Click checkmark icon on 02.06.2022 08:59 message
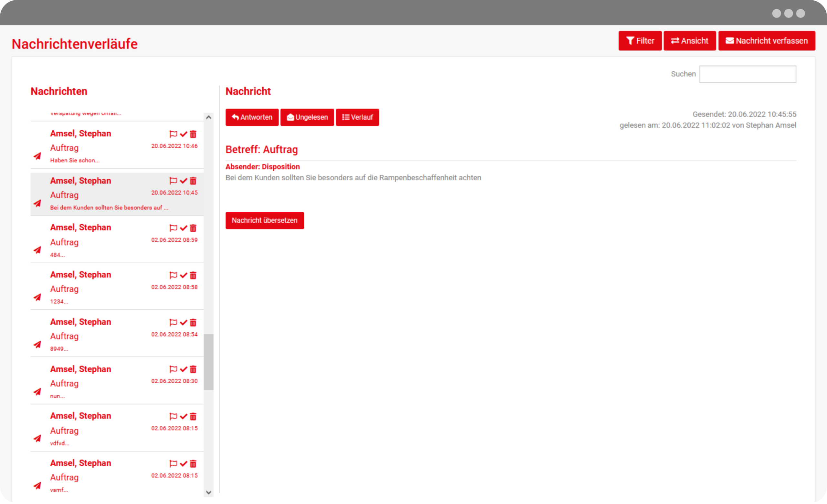827x504 pixels. 183,228
